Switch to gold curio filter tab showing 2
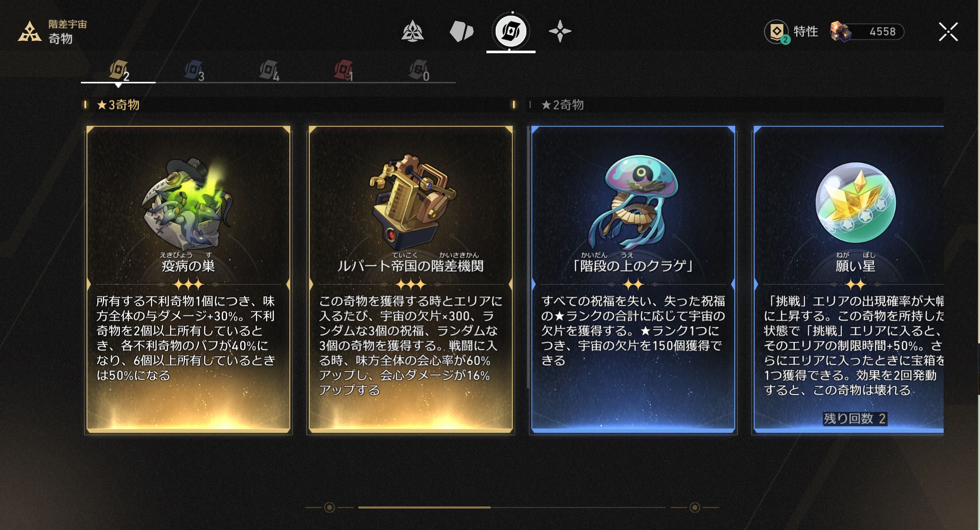Viewport: 980px width, 530px height. (x=119, y=71)
